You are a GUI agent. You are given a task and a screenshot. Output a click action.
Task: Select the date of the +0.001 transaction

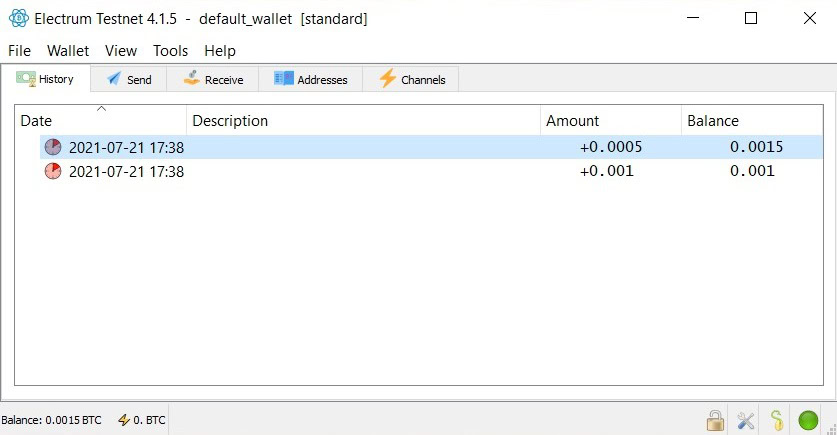(127, 171)
